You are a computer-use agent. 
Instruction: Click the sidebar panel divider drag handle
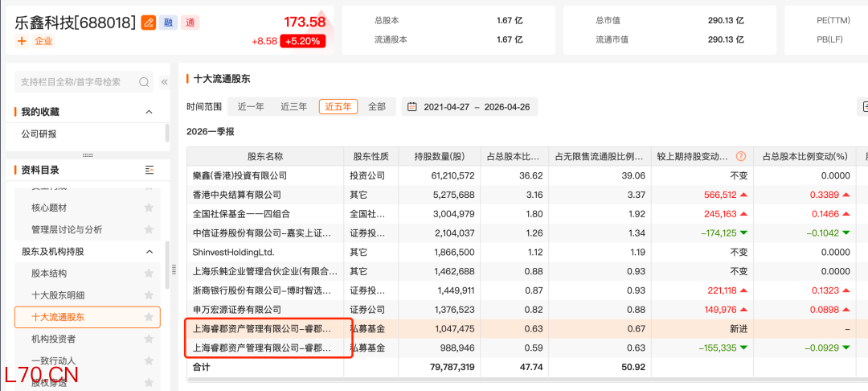tap(88, 154)
